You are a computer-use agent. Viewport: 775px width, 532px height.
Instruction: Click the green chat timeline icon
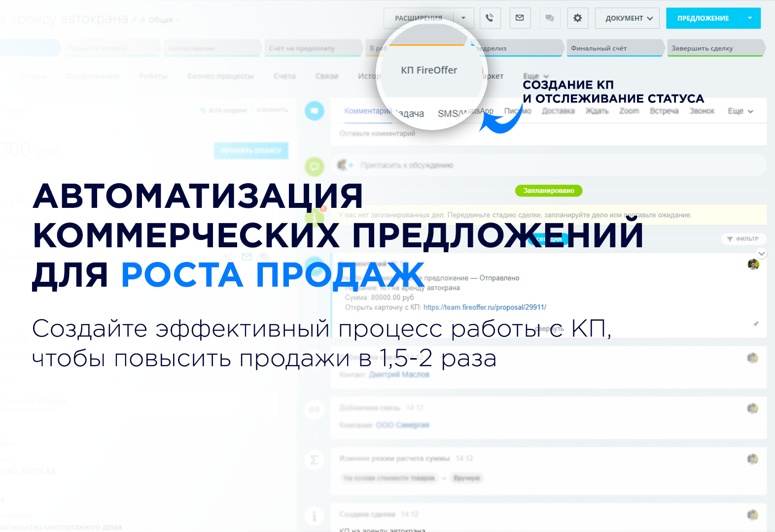point(315,166)
